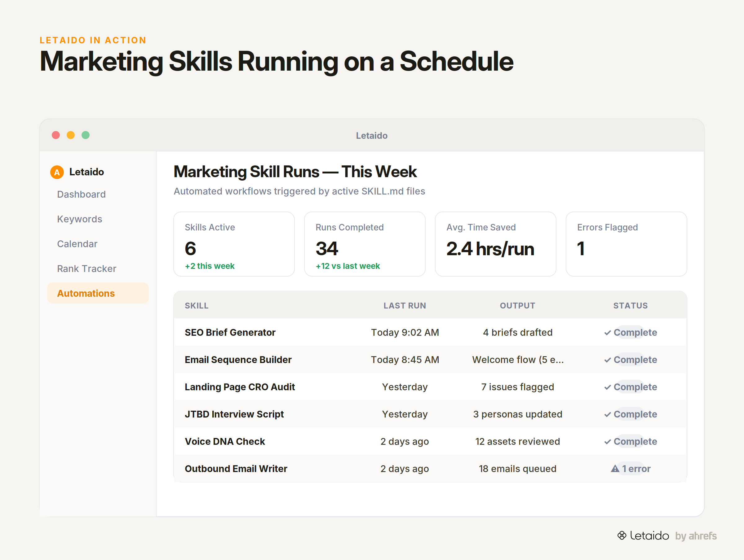This screenshot has height=560, width=744.
Task: Click the truncated 'Welcome flow (5 e...' output
Action: click(518, 360)
